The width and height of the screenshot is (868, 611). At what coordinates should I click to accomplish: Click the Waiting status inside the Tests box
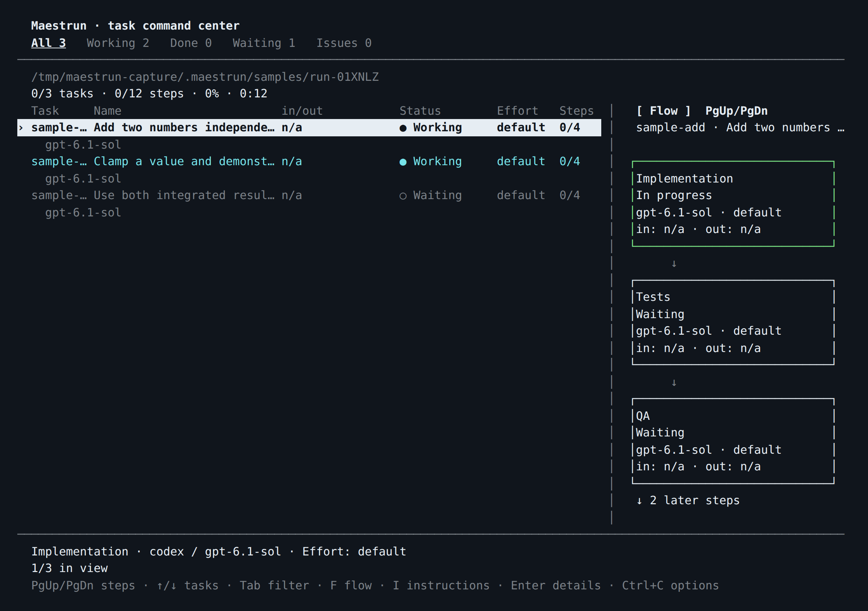pos(660,315)
